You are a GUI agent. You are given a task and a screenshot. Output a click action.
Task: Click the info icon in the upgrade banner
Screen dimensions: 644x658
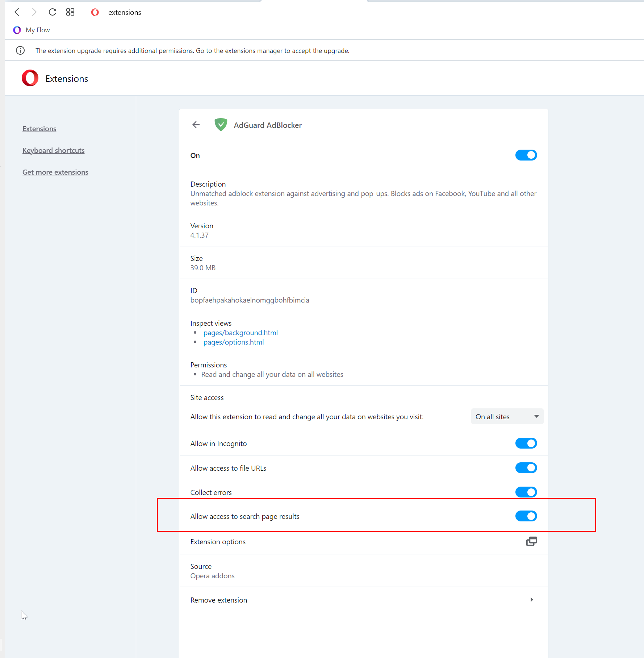point(20,50)
